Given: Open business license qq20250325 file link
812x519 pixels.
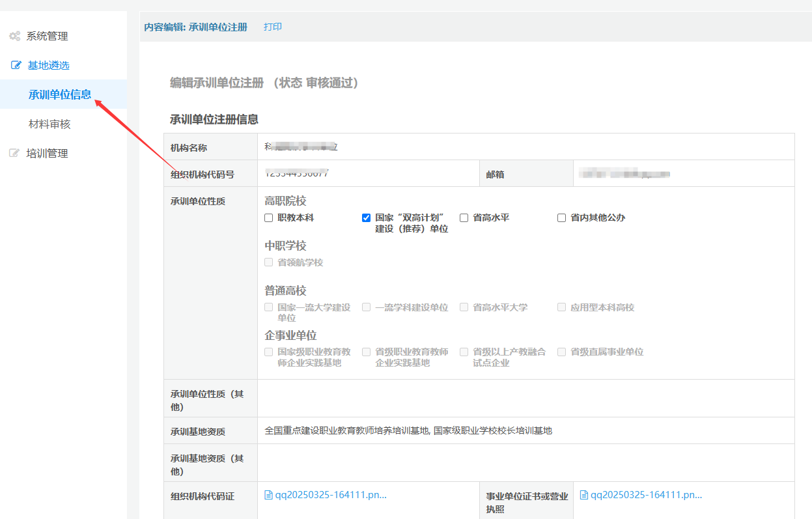Looking at the screenshot, I should point(646,495).
